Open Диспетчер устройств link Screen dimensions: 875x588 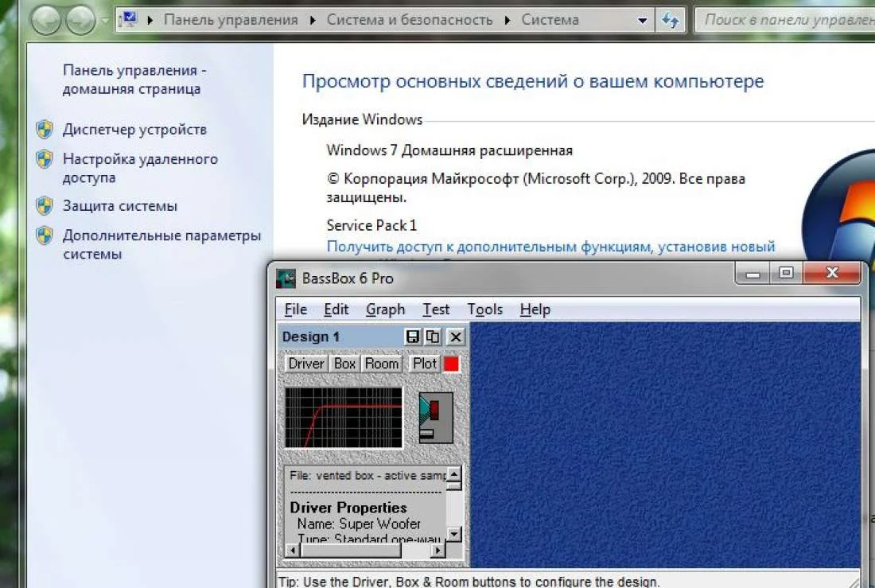134,130
